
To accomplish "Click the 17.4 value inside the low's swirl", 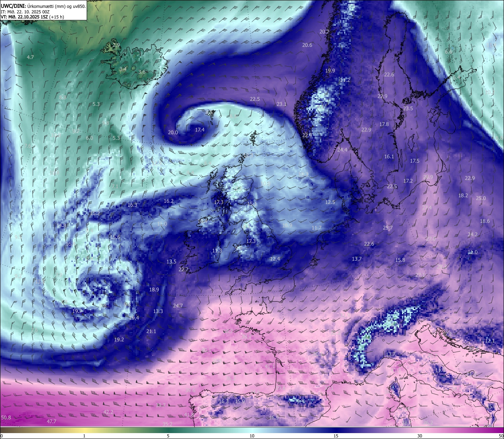I will [x=200, y=130].
